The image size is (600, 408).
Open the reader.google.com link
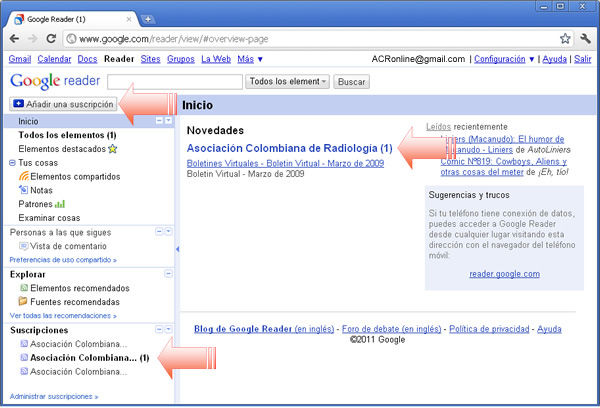(504, 274)
